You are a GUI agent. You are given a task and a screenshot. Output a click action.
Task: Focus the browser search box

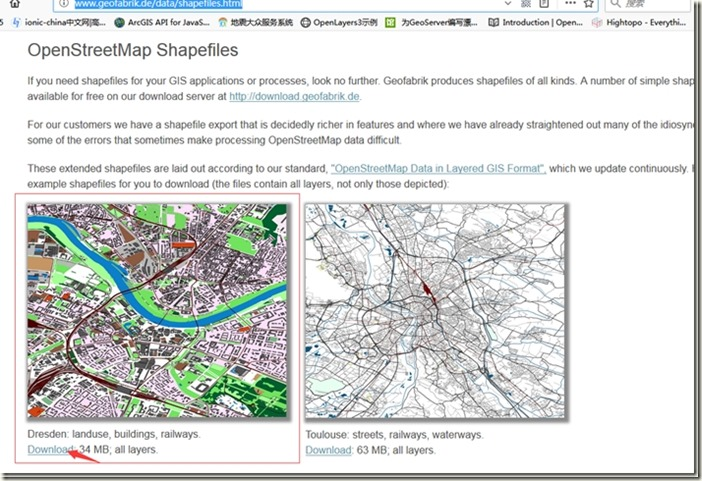[647, 4]
